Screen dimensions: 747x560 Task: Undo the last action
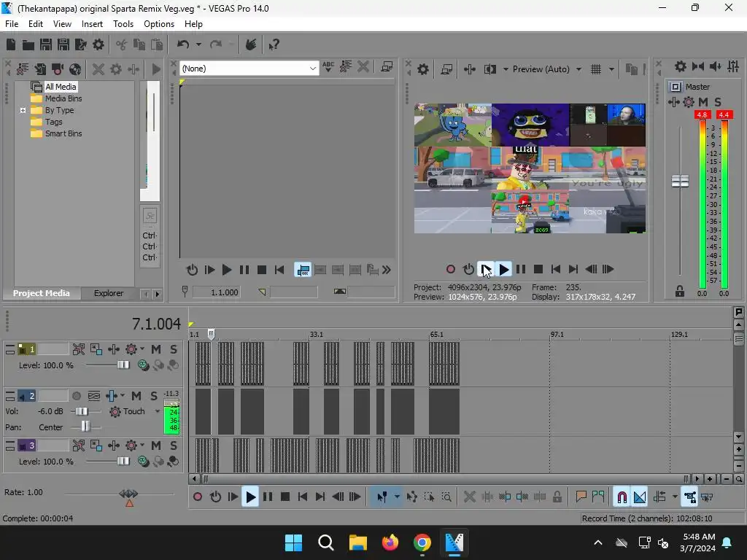point(183,44)
